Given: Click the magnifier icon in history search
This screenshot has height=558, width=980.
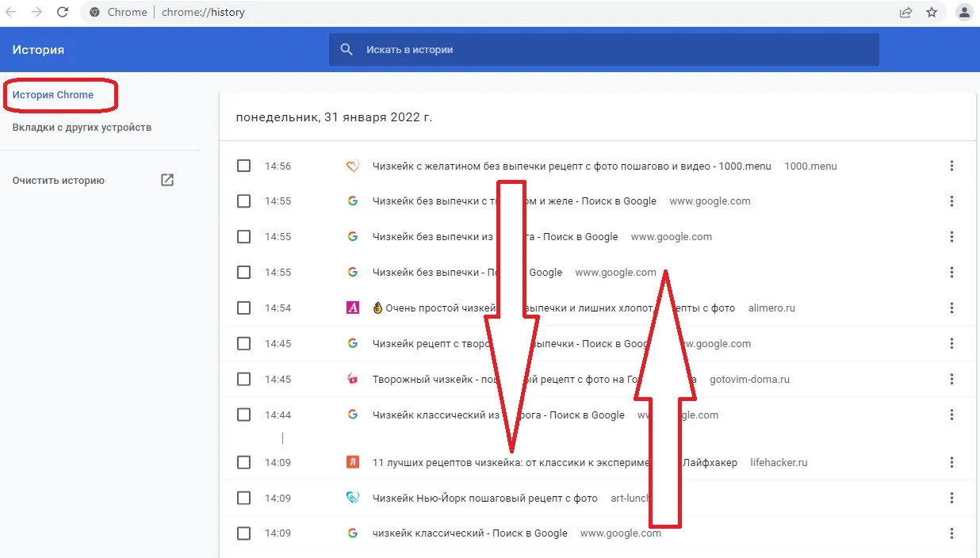Looking at the screenshot, I should pos(346,49).
